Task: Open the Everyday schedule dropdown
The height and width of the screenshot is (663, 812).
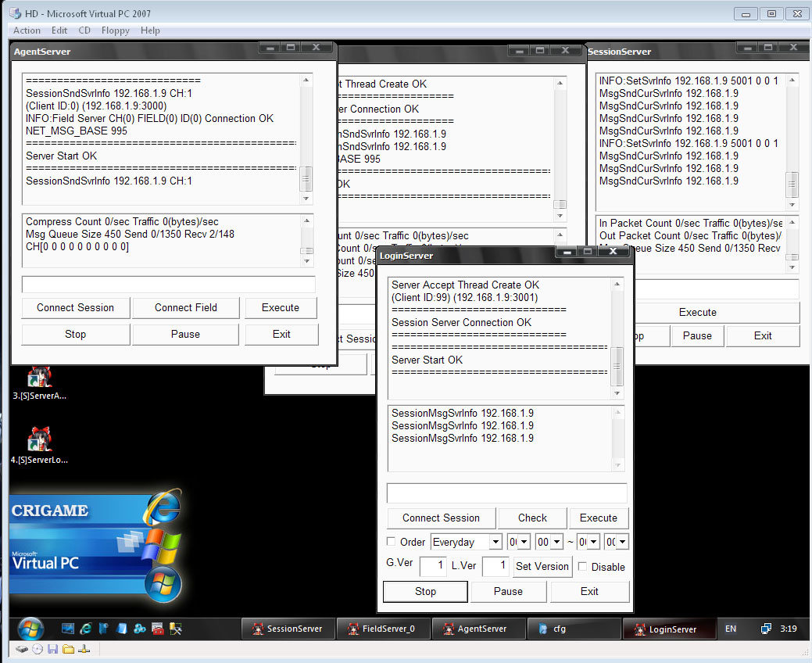Action: pos(495,542)
